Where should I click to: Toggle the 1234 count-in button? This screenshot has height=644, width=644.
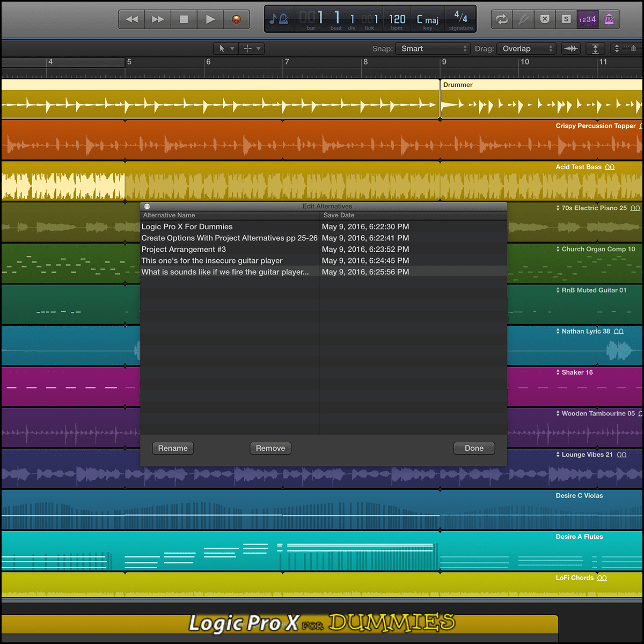(587, 19)
